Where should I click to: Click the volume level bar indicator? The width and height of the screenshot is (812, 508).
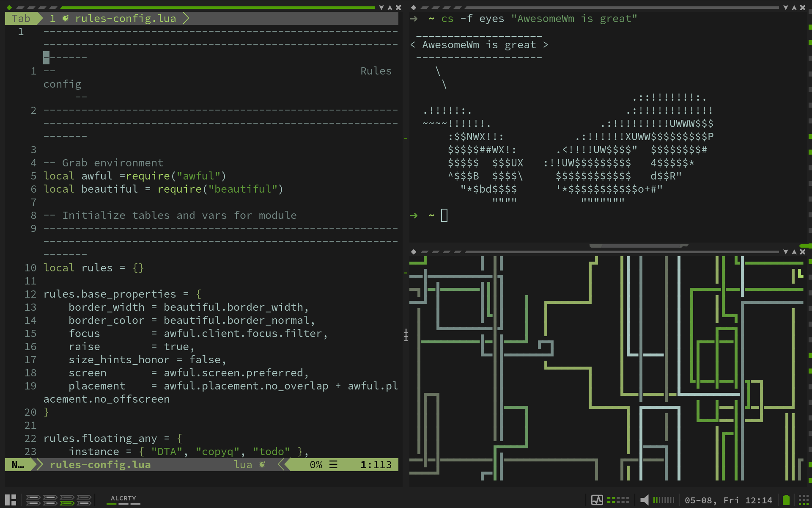(664, 500)
